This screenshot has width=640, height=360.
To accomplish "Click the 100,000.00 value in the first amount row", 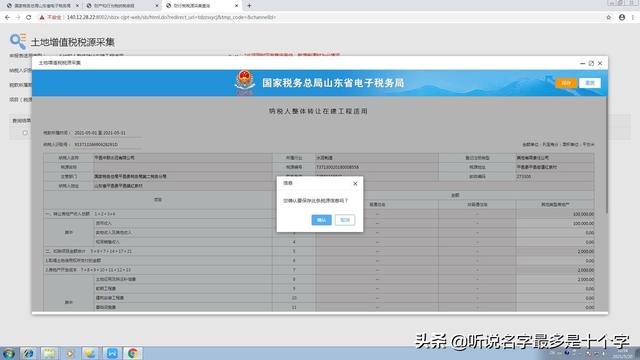I will tap(583, 214).
